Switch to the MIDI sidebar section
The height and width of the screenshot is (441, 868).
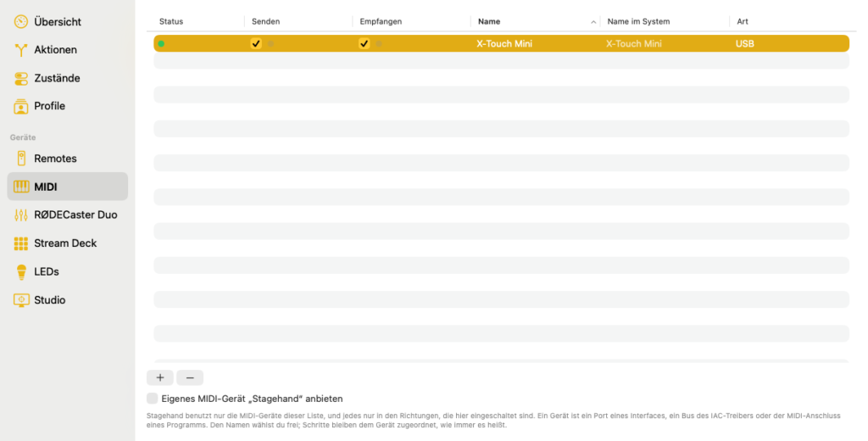click(68, 187)
